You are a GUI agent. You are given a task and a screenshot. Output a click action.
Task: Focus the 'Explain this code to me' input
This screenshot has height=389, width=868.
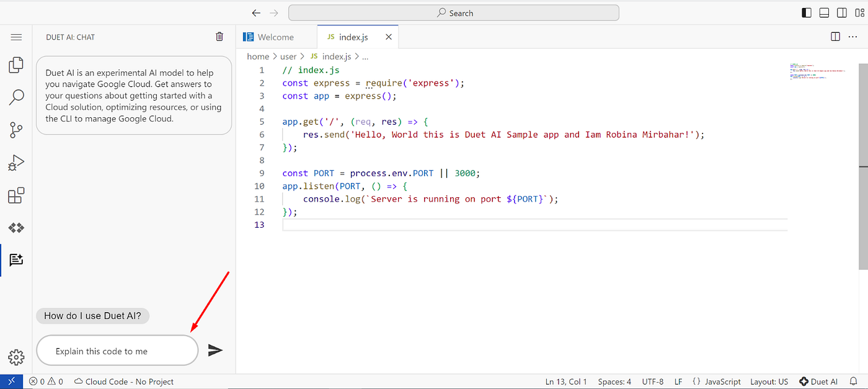click(x=117, y=351)
